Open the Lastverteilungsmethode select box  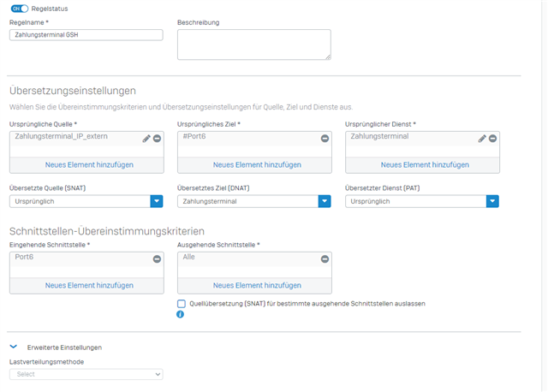(86, 374)
